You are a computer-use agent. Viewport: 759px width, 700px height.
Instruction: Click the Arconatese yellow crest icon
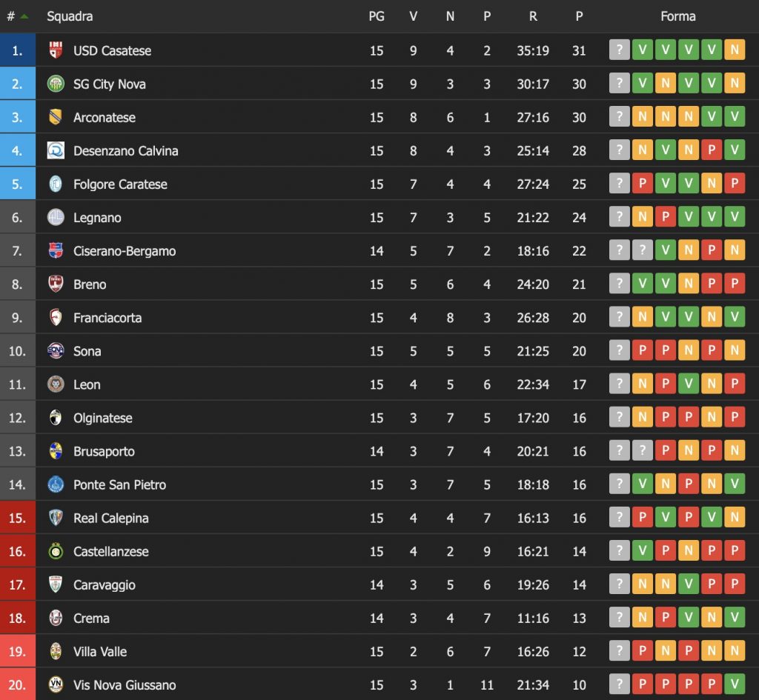tap(56, 117)
